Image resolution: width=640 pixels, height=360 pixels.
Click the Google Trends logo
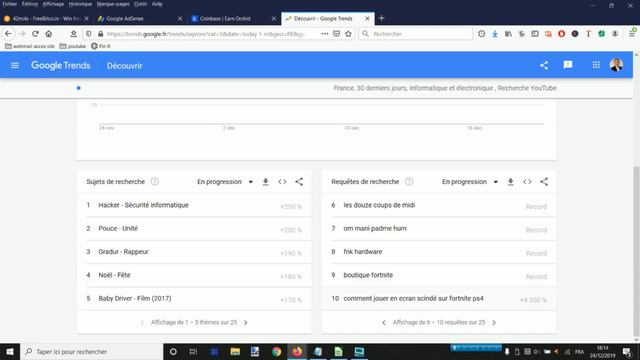coord(60,65)
